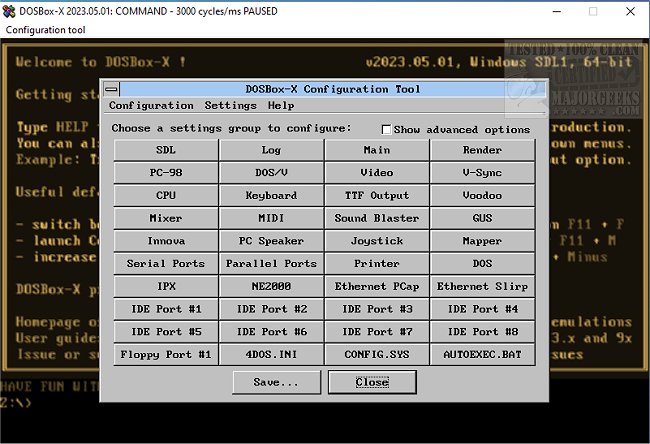Image resolution: width=650 pixels, height=444 pixels.
Task: Click the DOSBox-X app icon in title bar
Action: (9, 11)
